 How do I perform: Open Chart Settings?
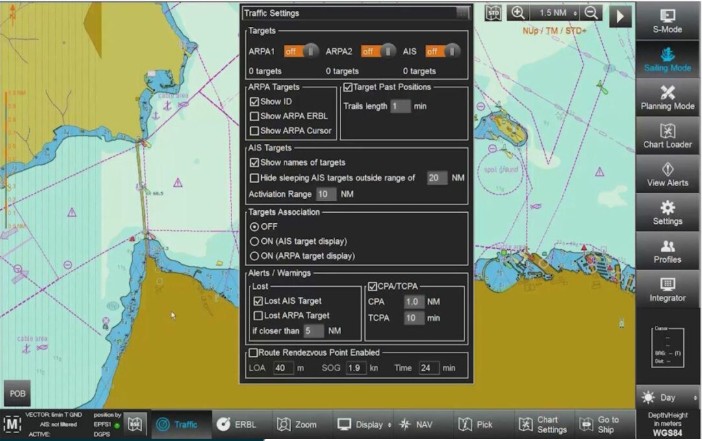[543, 424]
